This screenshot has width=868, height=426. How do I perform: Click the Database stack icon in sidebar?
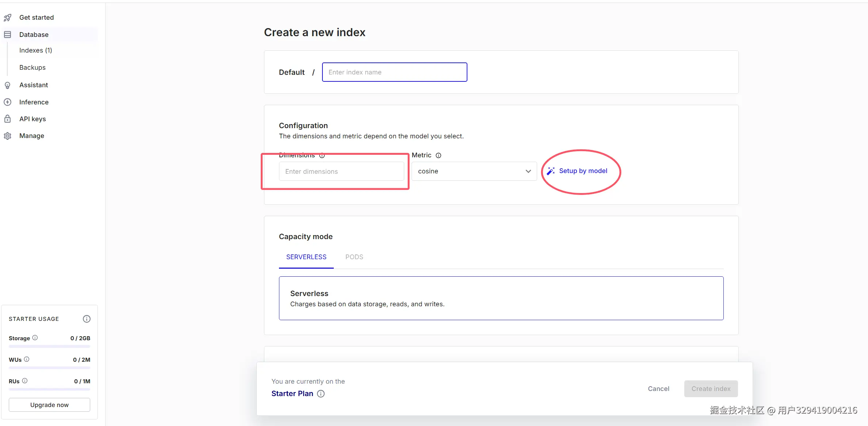click(x=8, y=35)
